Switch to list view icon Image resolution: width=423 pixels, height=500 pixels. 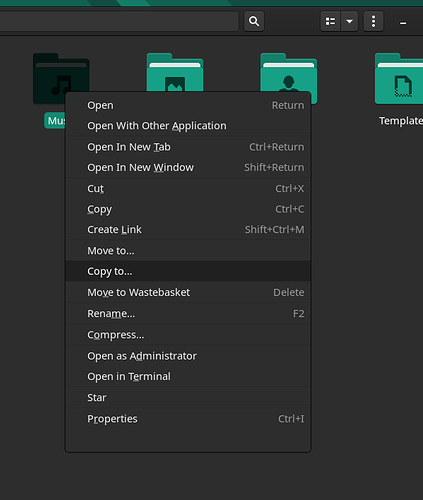tap(330, 21)
